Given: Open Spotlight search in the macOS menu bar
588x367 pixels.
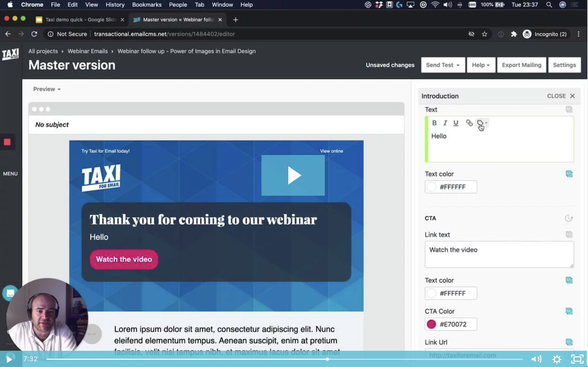Looking at the screenshot, I should (x=549, y=4).
